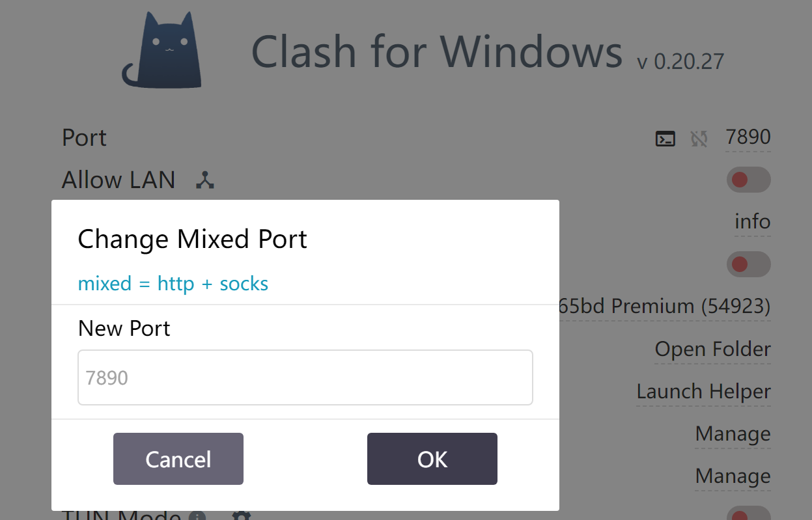
Task: Click the network interfaces icon beside Allow LAN
Action: coord(205,180)
